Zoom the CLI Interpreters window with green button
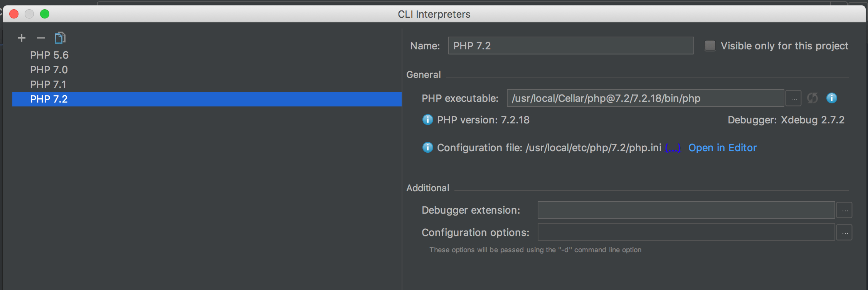Image resolution: width=868 pixels, height=290 pixels. (x=45, y=14)
